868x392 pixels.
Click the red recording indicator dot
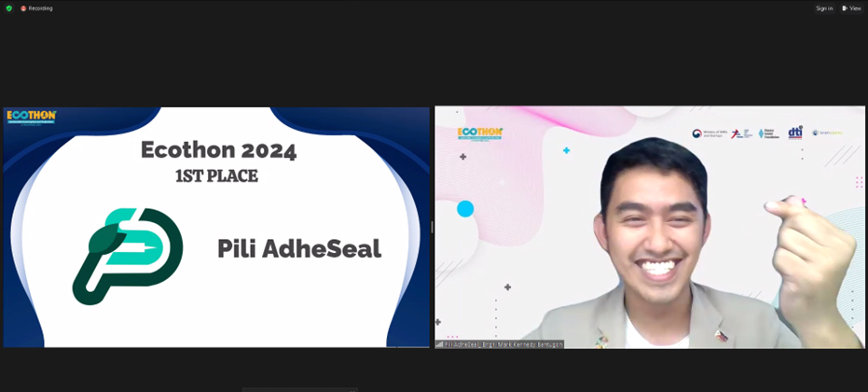(23, 8)
